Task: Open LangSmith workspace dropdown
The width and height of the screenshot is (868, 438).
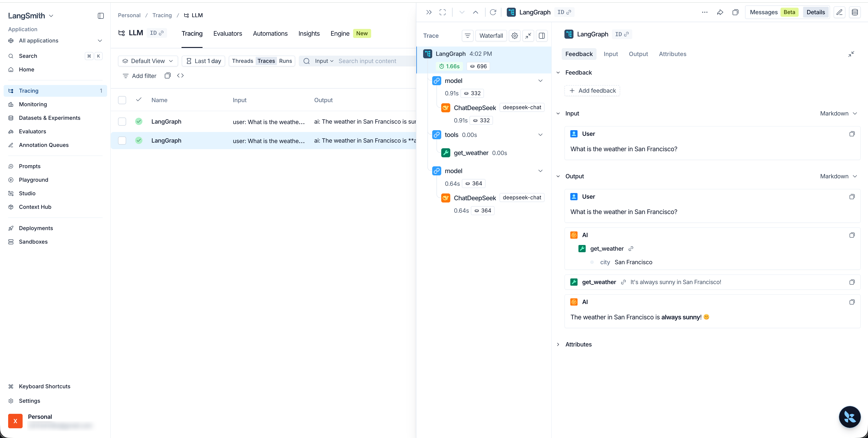Action: [x=31, y=16]
